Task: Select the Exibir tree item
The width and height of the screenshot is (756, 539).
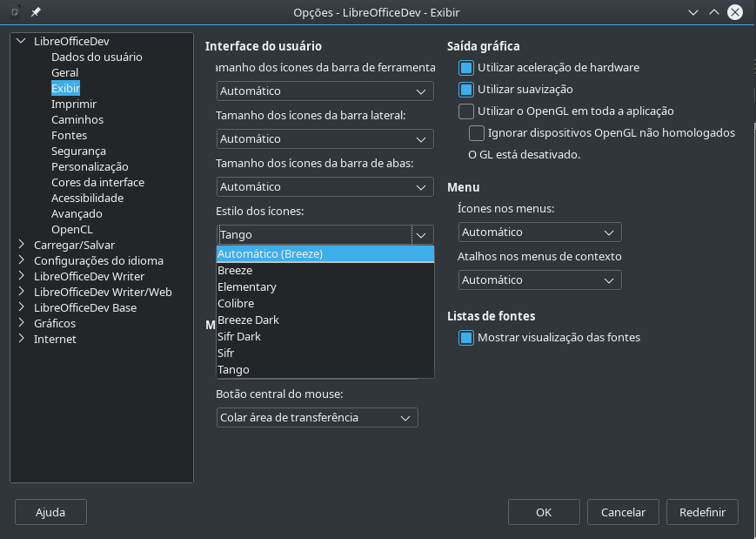Action: click(65, 88)
